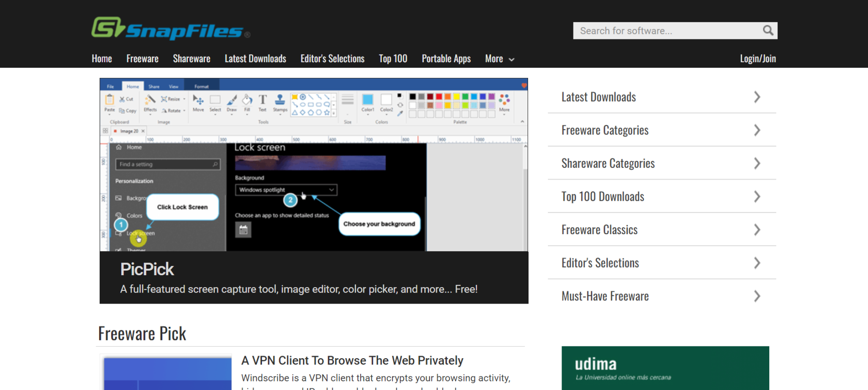Expand the More menu dropdown
868x390 pixels.
(x=499, y=59)
